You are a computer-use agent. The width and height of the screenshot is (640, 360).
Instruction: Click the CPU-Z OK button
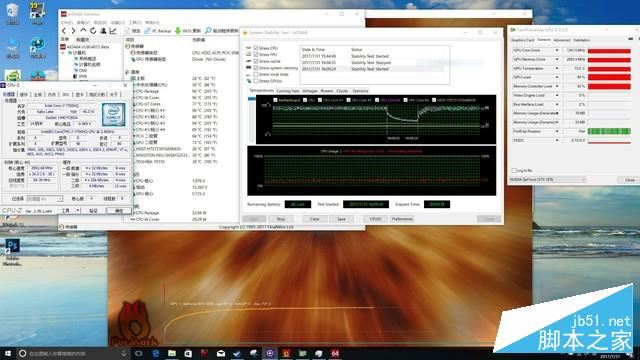click(x=119, y=211)
